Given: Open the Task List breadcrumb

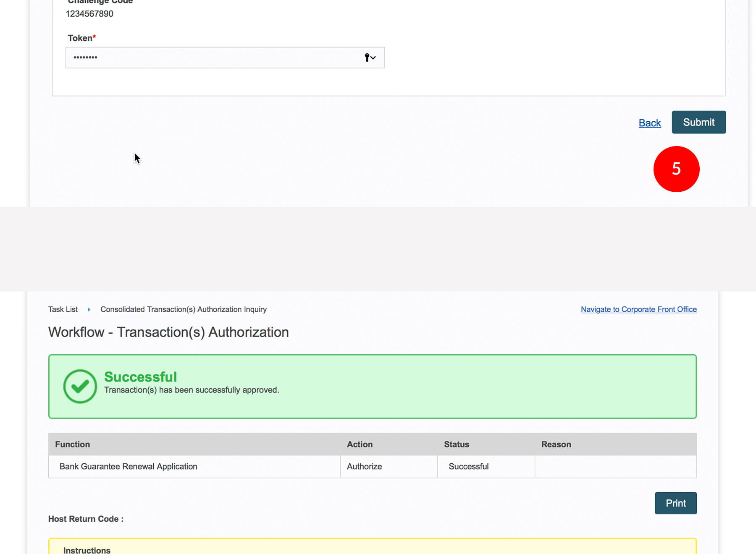Looking at the screenshot, I should pyautogui.click(x=63, y=309).
